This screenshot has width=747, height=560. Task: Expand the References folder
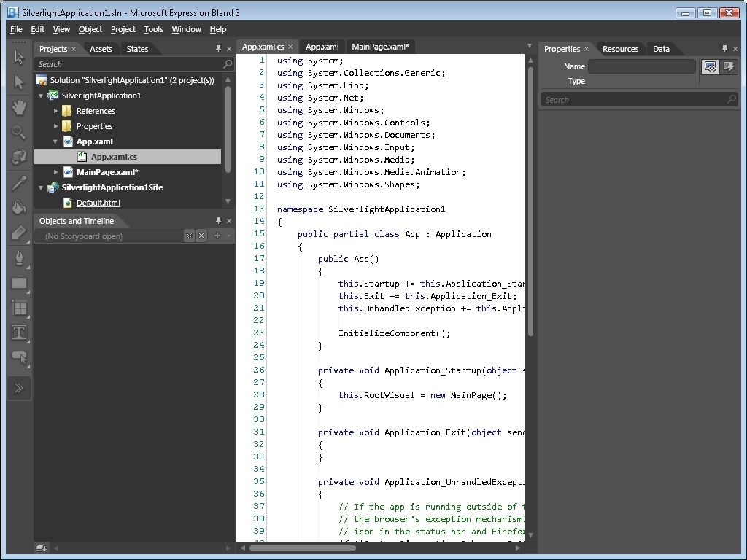(55, 111)
